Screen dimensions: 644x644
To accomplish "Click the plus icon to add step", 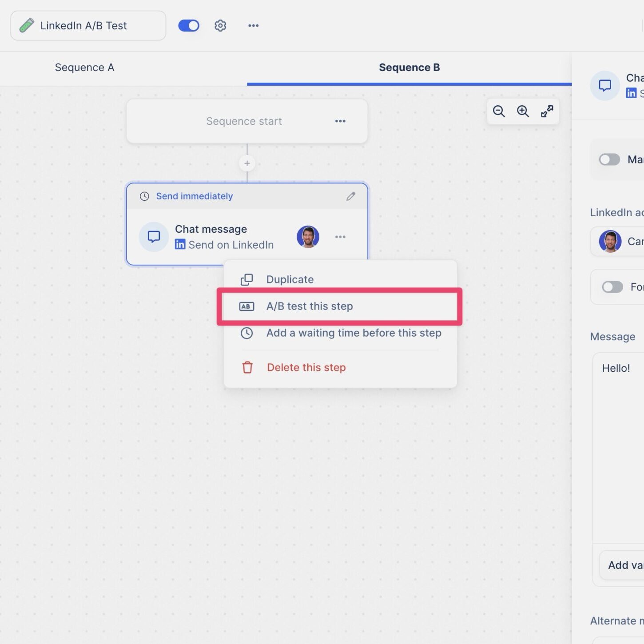I will 247,163.
